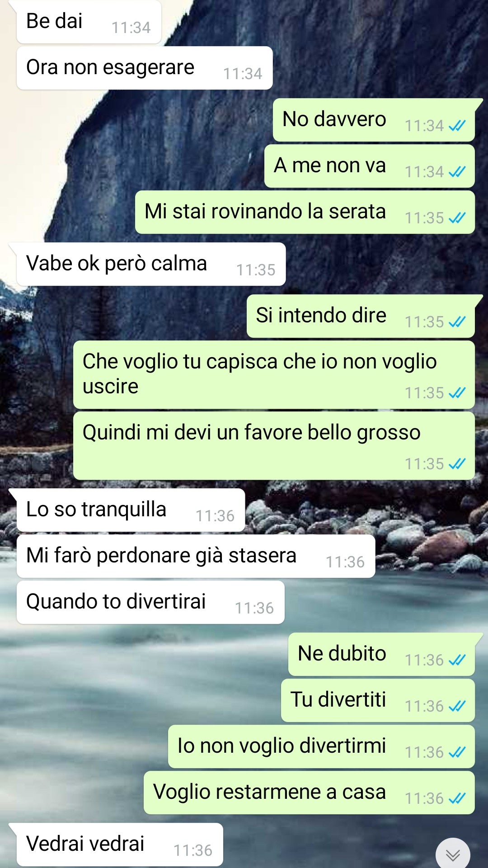Select the 'Mi farò perdonare già stasera' message
This screenshot has width=488, height=868.
(196, 556)
